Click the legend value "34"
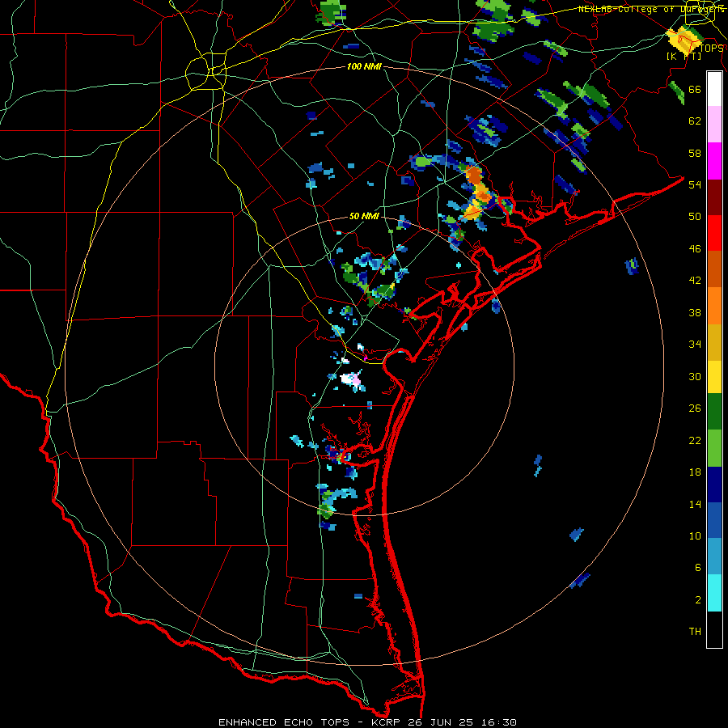This screenshot has width=728, height=728. point(695,345)
